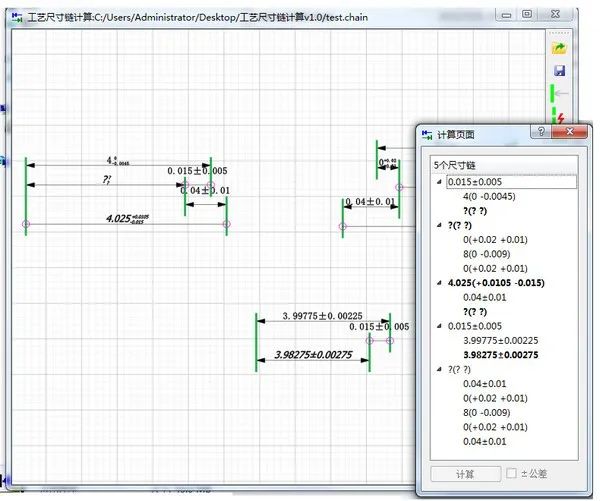Select the 4(0 -0.0045) tree entry
The height and width of the screenshot is (501, 600).
489,196
